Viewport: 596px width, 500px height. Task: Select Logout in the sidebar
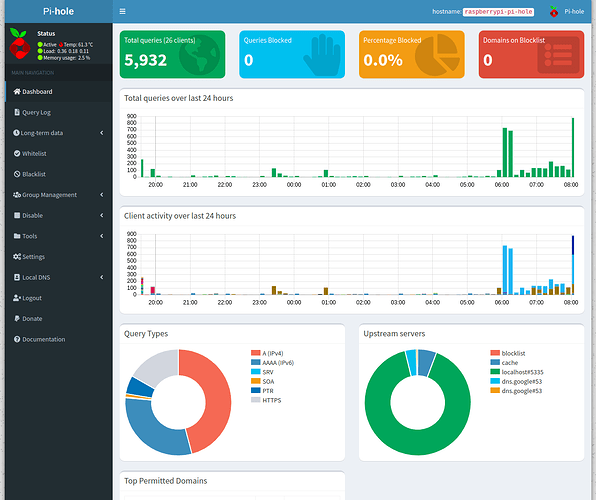click(59, 298)
